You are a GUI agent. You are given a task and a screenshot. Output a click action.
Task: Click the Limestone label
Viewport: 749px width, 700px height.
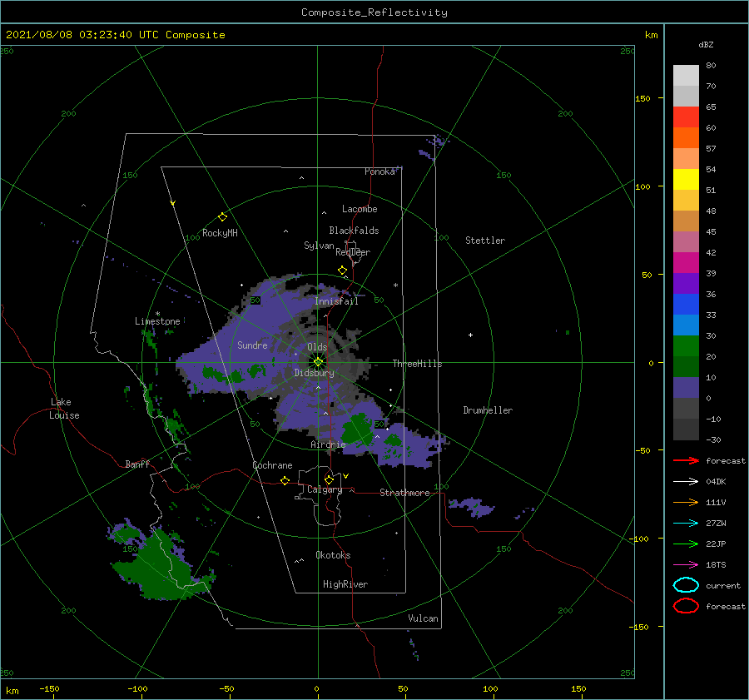pos(157,321)
